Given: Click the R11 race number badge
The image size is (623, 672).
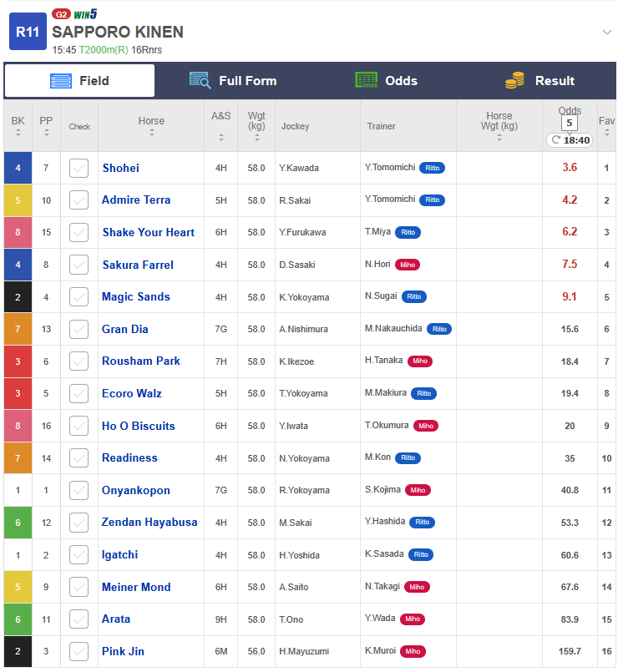Looking at the screenshot, I should 28,31.
